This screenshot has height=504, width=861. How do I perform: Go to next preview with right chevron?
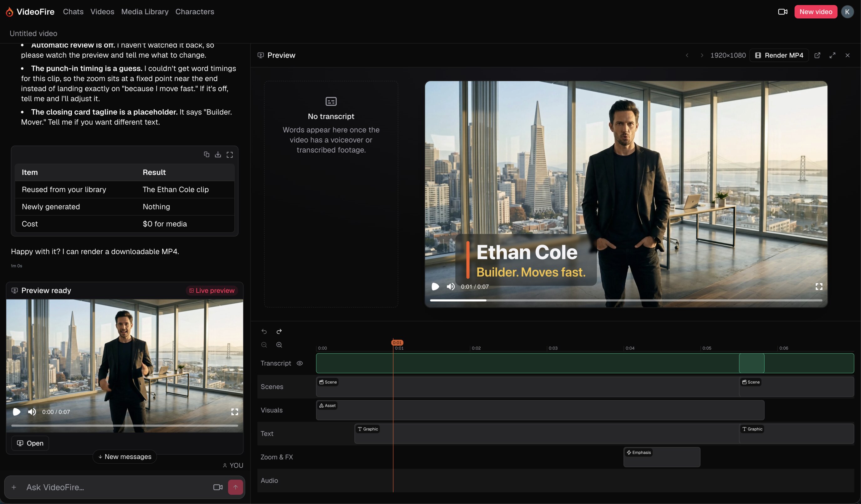[x=701, y=55]
